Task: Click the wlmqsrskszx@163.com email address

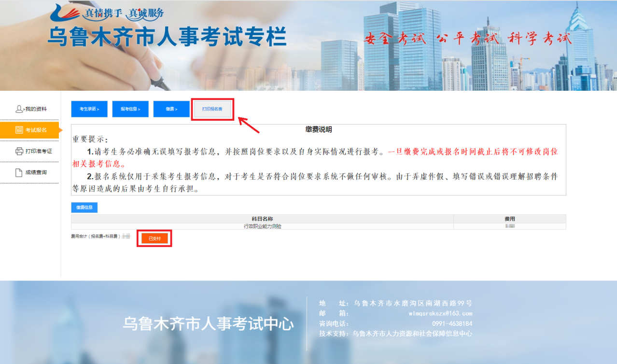Action: 440,314
